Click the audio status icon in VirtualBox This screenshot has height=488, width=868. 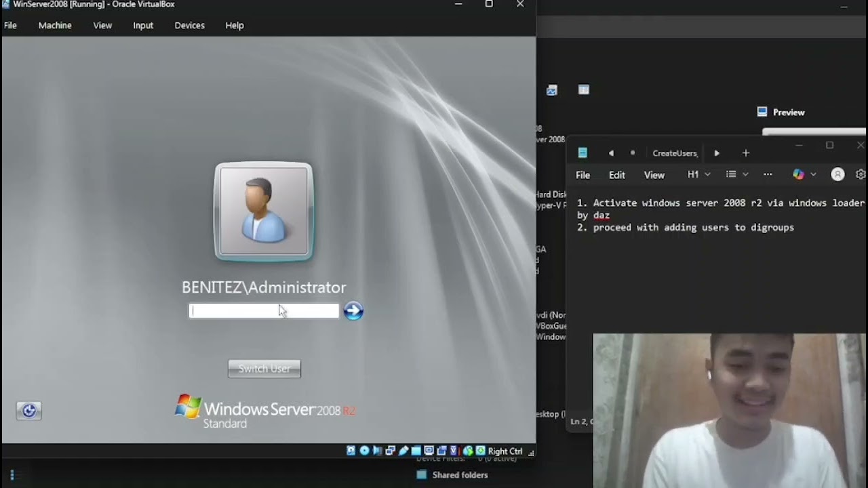[x=377, y=451]
